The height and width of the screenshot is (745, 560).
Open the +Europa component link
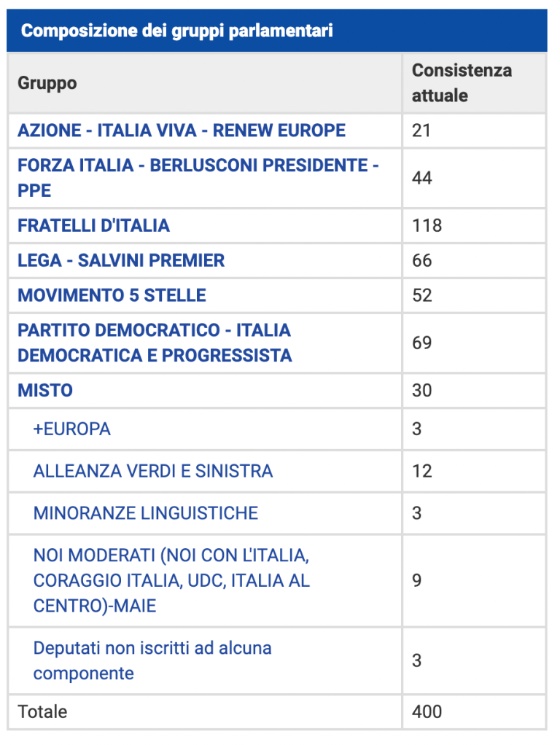(x=72, y=429)
